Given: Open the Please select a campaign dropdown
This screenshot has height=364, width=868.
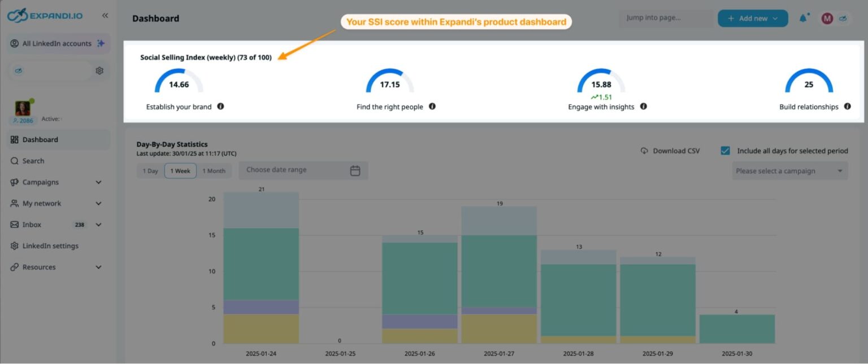Looking at the screenshot, I should pyautogui.click(x=789, y=170).
